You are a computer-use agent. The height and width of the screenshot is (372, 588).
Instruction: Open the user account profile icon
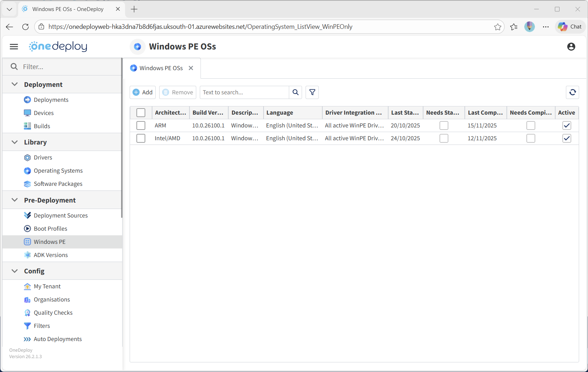571,47
